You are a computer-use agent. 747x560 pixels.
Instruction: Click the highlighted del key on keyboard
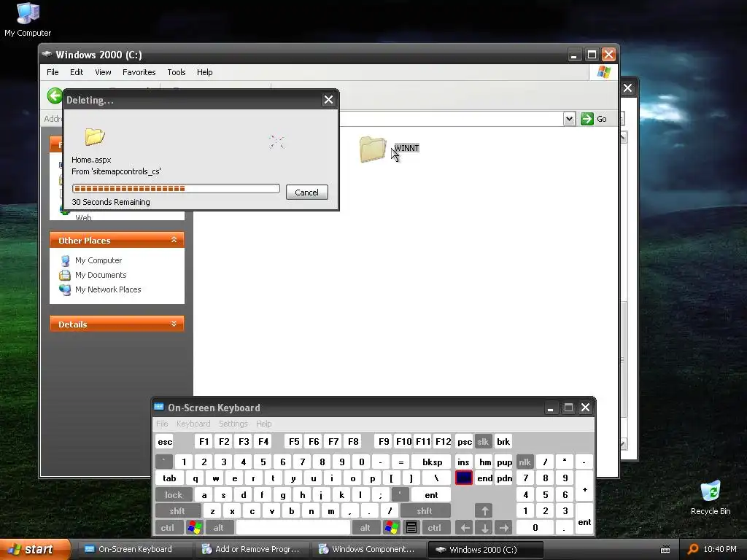[464, 478]
